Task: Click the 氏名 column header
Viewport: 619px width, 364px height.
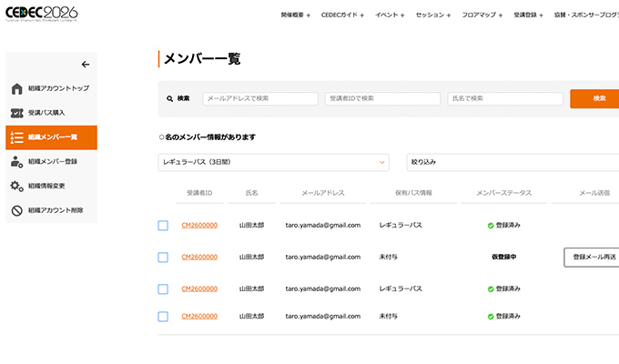Action: 251,193
